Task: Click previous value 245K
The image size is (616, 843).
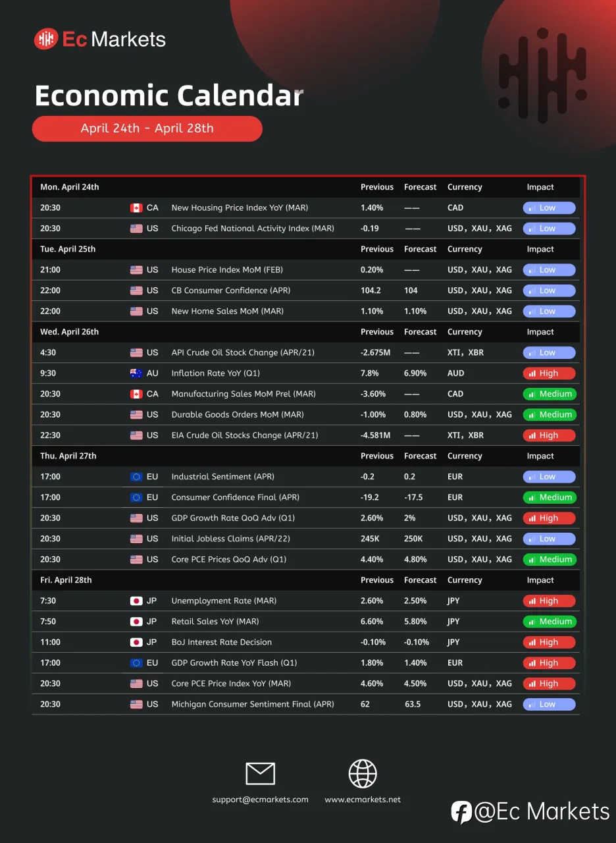Action: click(x=370, y=539)
